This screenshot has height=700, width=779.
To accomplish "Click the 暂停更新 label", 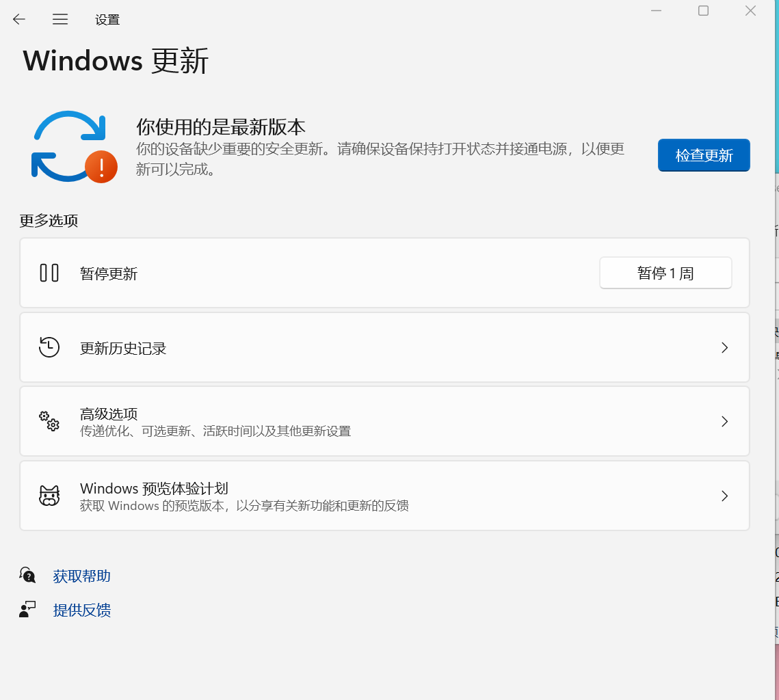I will coord(109,273).
